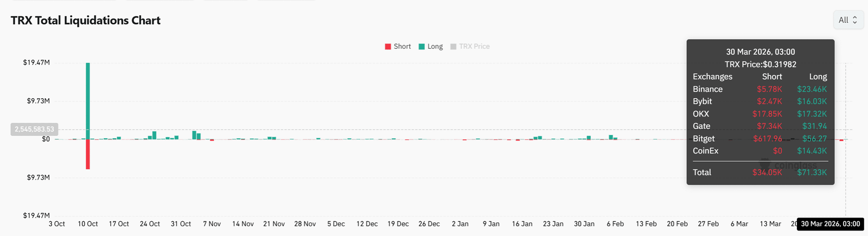The height and width of the screenshot is (236, 868).
Task: Toggle the Long series legend label
Action: (435, 47)
